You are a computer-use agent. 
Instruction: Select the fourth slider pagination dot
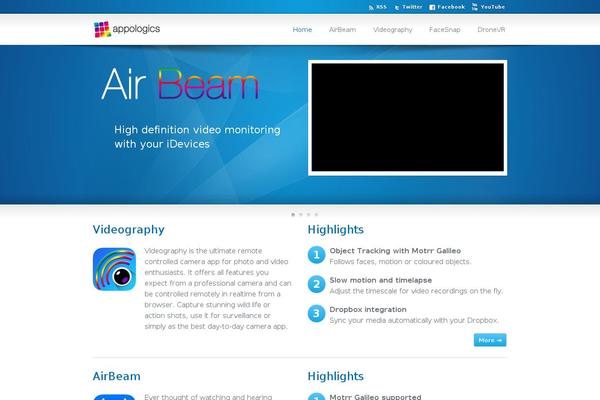pyautogui.click(x=316, y=215)
